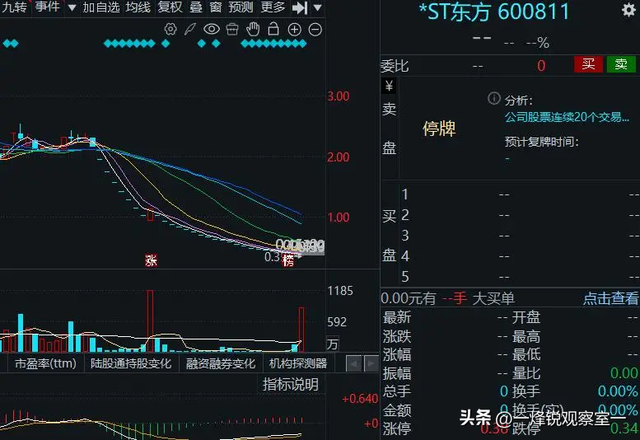The height and width of the screenshot is (440, 640).
Task: Open the 预测 forecast option
Action: tap(240, 7)
